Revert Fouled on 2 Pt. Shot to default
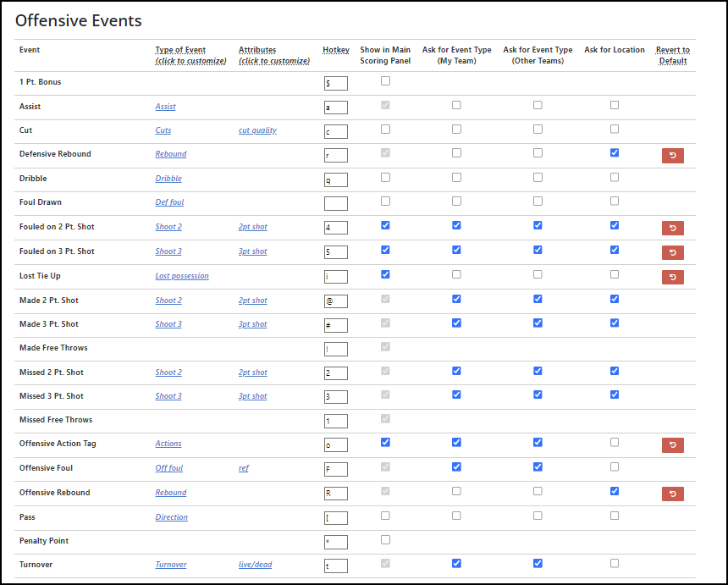 pos(672,228)
